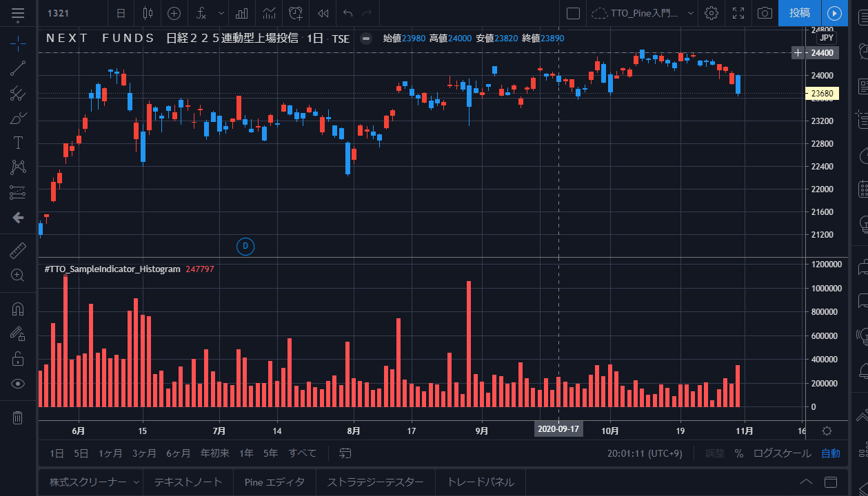Collapse the bottom panel with chevron
The width and height of the screenshot is (868, 496).
pyautogui.click(x=806, y=482)
